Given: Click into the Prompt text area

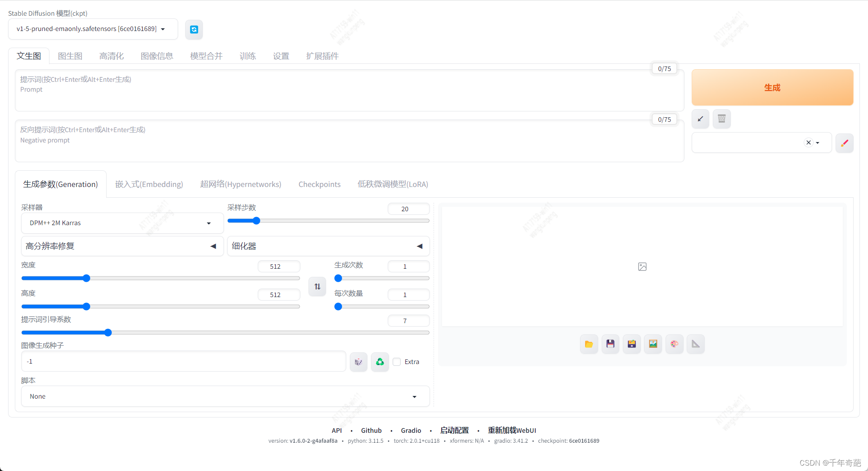Looking at the screenshot, I should pos(349,90).
